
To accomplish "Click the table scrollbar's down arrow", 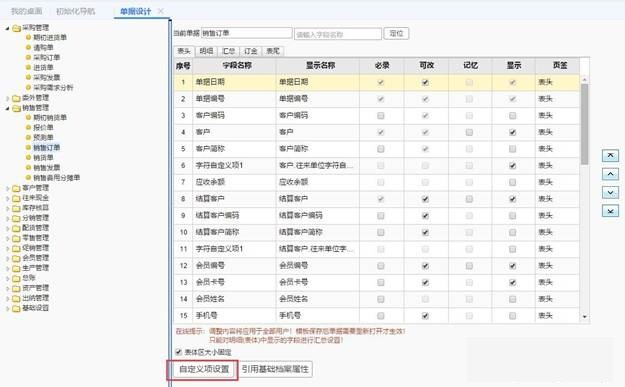I will click(x=584, y=316).
